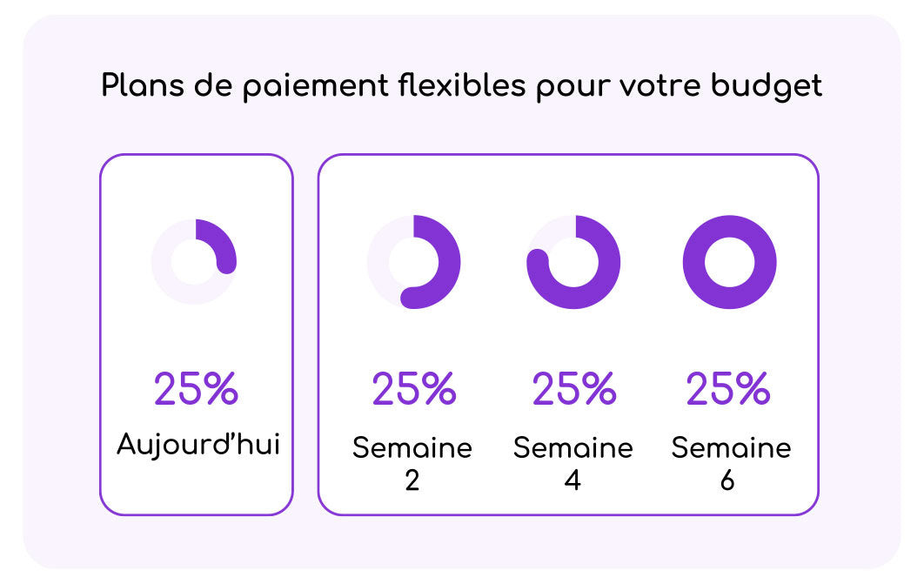Select the digit 4 under Semaine
The height and width of the screenshot is (584, 924).
coord(572,480)
